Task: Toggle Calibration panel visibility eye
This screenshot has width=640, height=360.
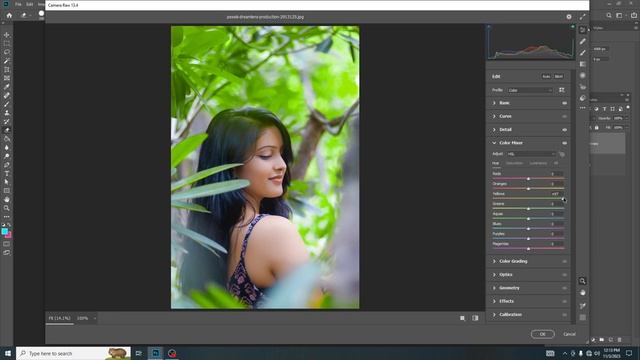Action: pos(564,315)
